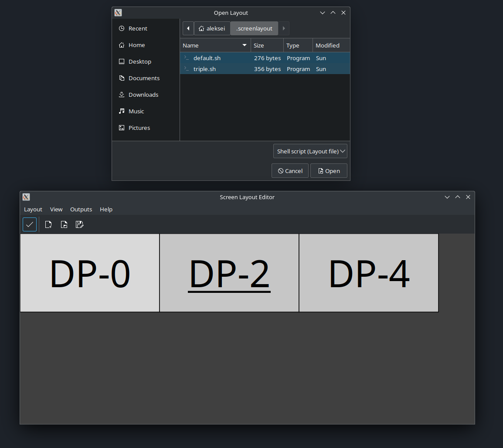The image size is (503, 448).
Task: Select the DP-4 monitor box
Action: 369,273
